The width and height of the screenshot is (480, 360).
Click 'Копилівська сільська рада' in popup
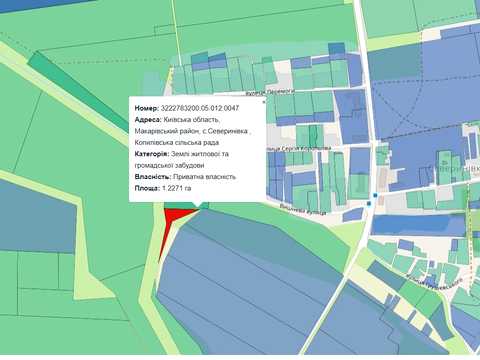point(177,142)
